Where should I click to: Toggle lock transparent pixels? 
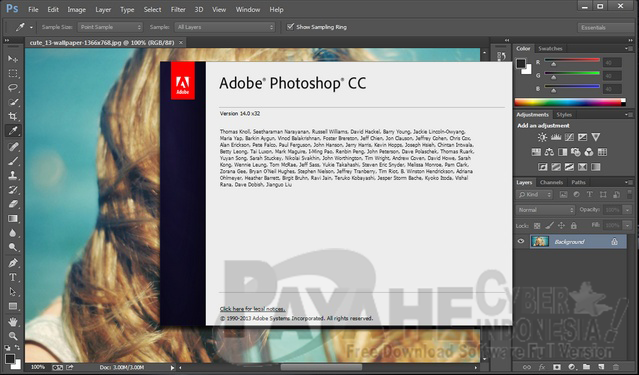pos(537,225)
